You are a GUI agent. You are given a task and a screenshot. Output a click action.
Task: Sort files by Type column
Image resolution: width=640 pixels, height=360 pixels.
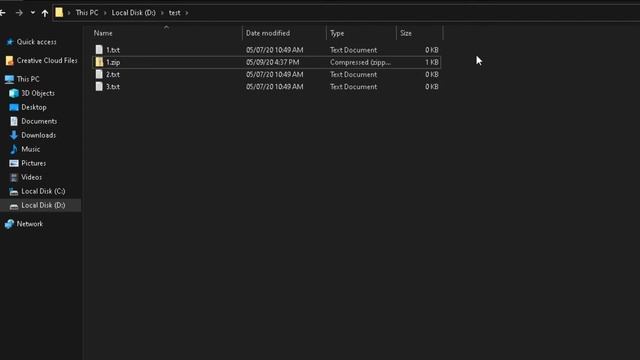[337, 33]
